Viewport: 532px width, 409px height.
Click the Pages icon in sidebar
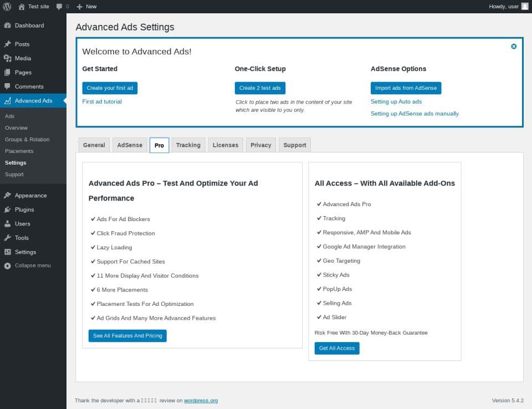click(7, 72)
